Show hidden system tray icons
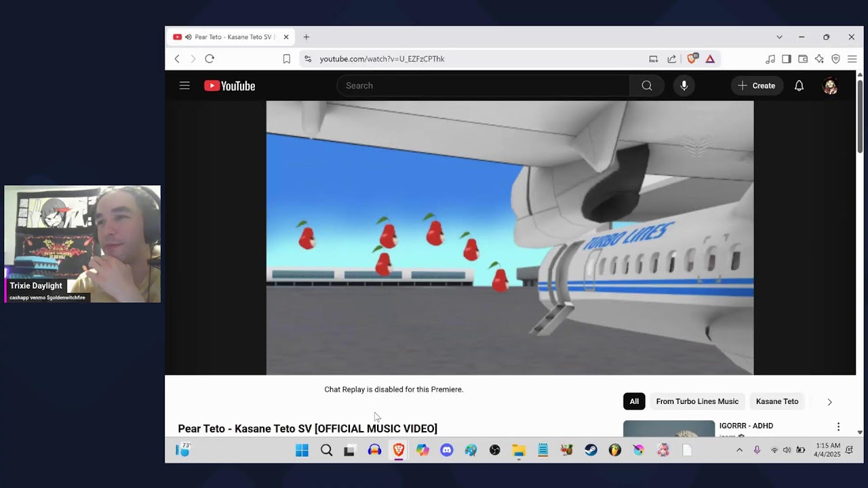The height and width of the screenshot is (488, 868). pyautogui.click(x=739, y=450)
